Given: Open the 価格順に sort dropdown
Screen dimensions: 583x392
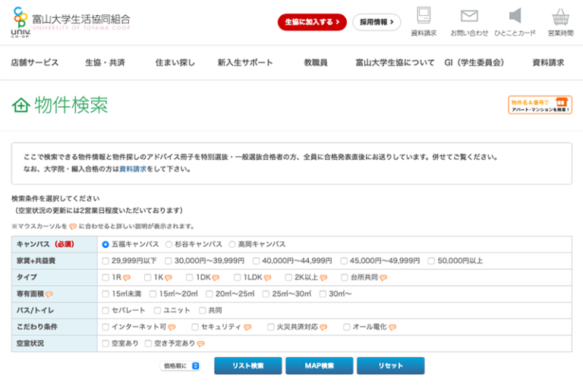Looking at the screenshot, I should point(181,366).
